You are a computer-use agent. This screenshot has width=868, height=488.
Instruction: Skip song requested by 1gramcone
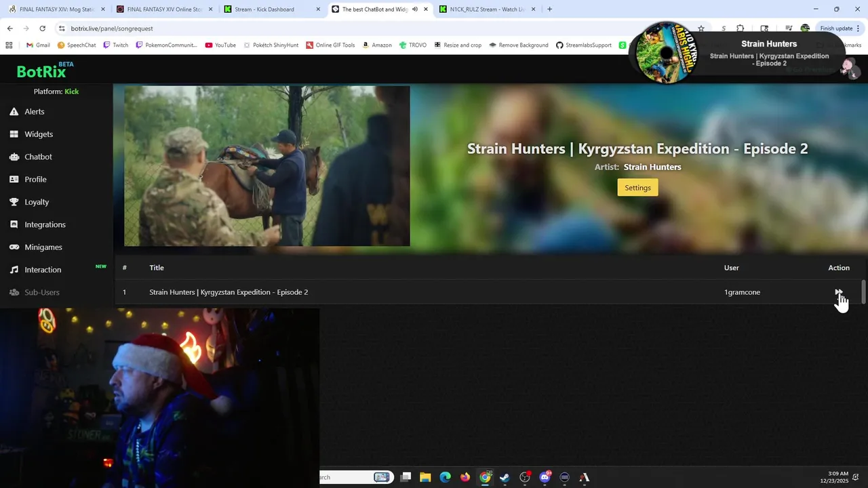coord(839,292)
